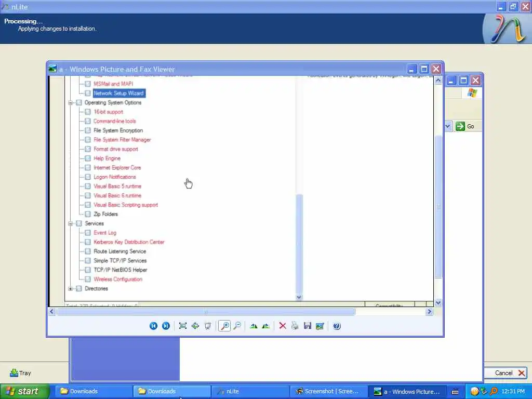Cancel the nLite processing
The image size is (532, 399).
pyautogui.click(x=505, y=373)
